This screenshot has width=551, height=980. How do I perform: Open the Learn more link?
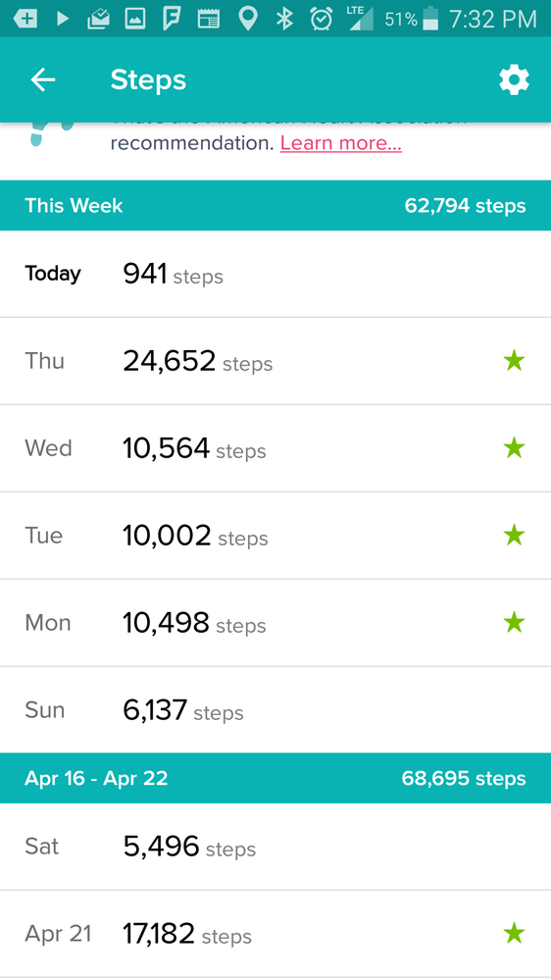[340, 143]
